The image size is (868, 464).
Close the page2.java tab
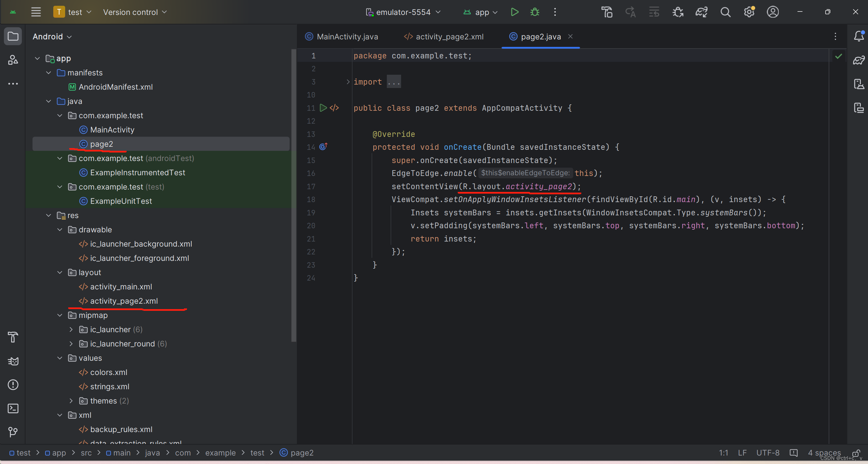tap(570, 36)
